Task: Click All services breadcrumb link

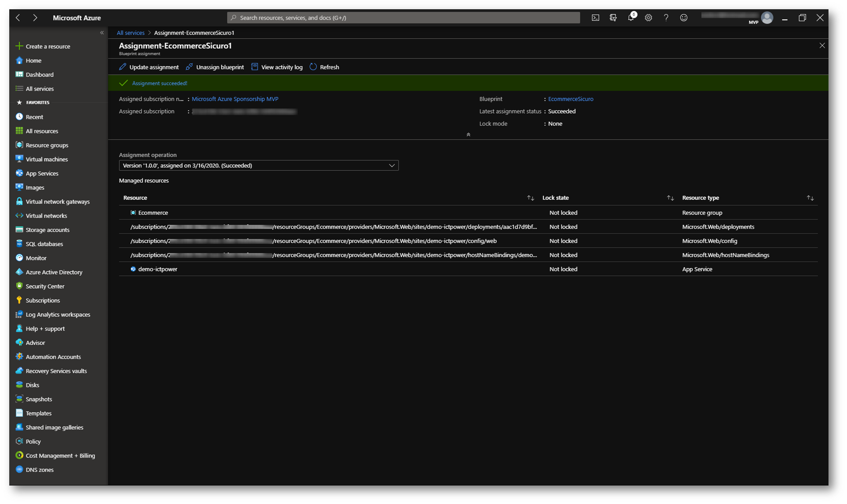Action: 130,33
